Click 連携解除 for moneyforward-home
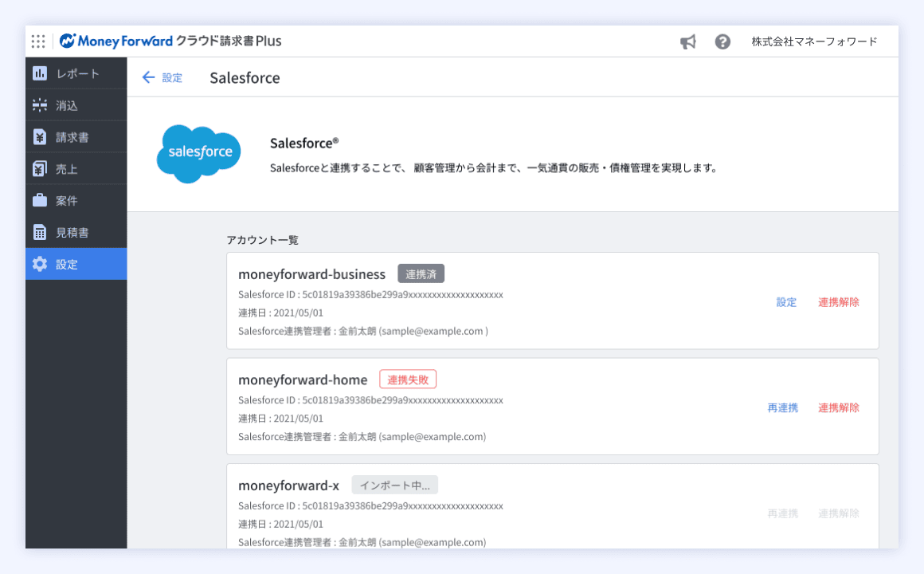Viewport: 924px width, 574px height. [839, 407]
